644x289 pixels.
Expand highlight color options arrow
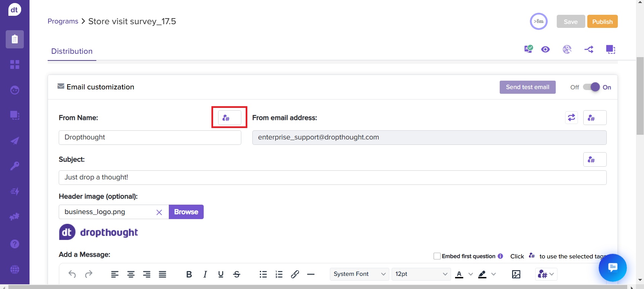493,274
